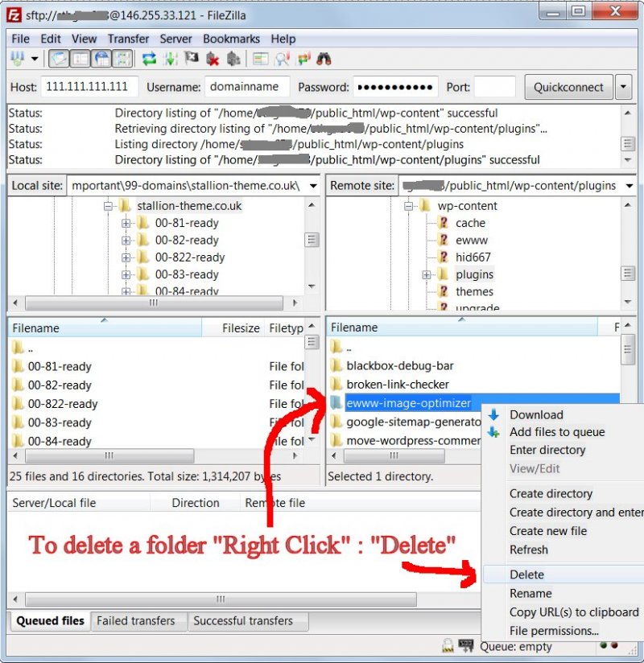Select themes folder in remote tree
The width and height of the screenshot is (644, 663).
coord(474,291)
